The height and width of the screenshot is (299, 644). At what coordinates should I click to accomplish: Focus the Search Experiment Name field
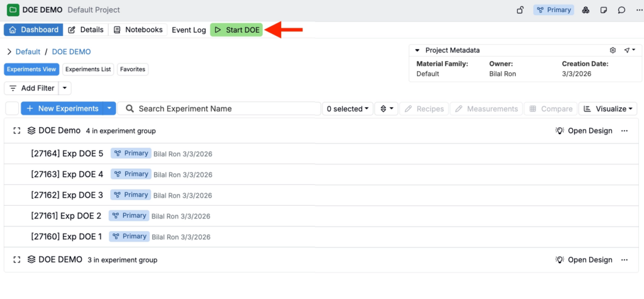point(219,108)
